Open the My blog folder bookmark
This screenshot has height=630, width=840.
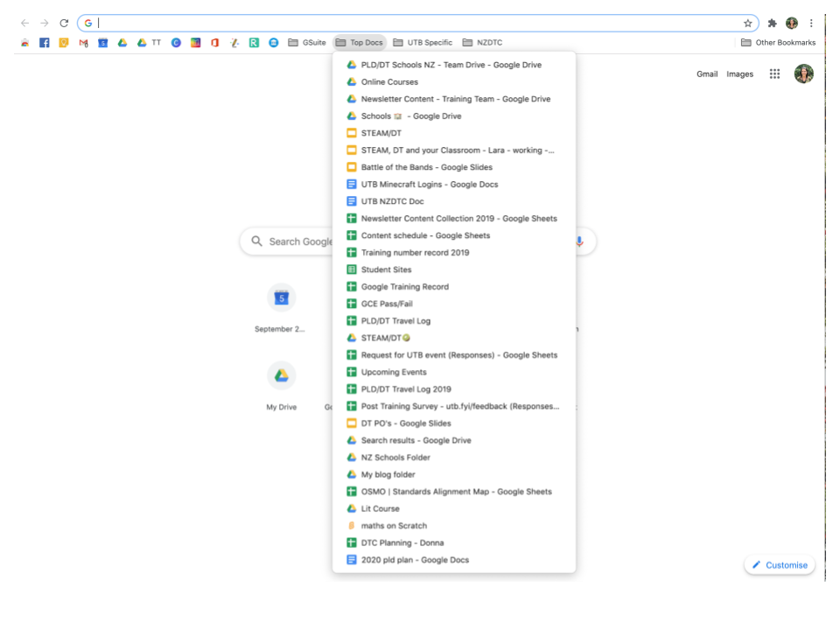click(454, 474)
